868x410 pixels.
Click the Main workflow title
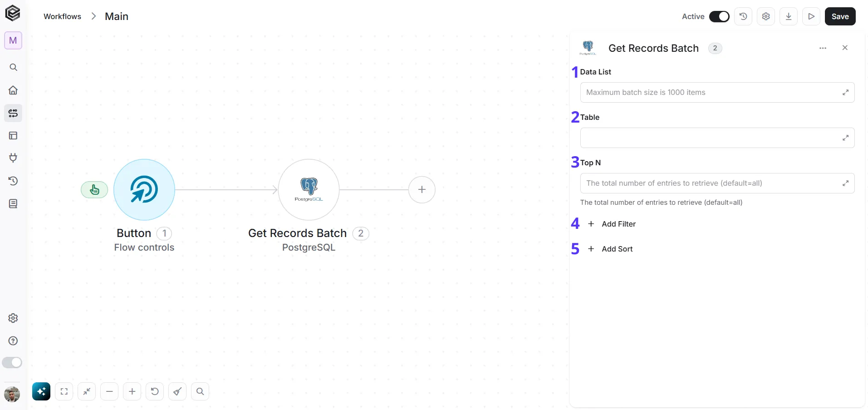tap(117, 16)
